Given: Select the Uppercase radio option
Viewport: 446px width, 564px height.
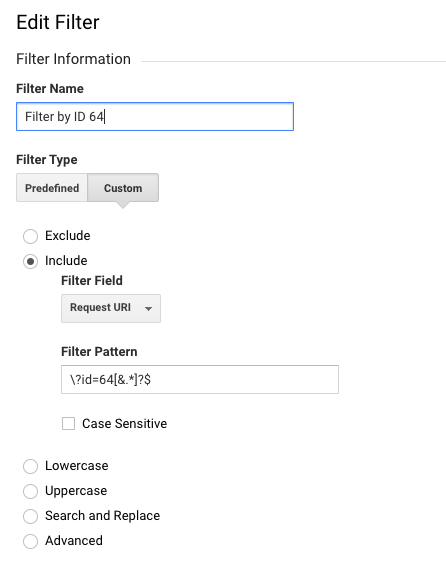Looking at the screenshot, I should [30, 491].
